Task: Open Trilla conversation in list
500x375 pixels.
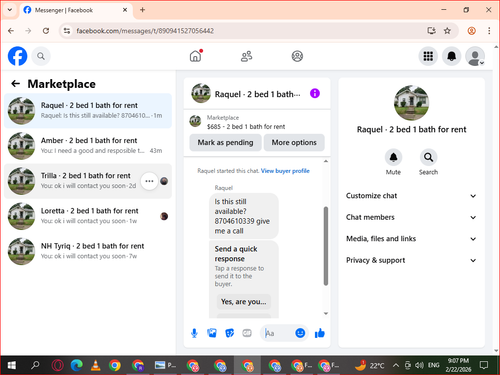Action: pos(88,181)
